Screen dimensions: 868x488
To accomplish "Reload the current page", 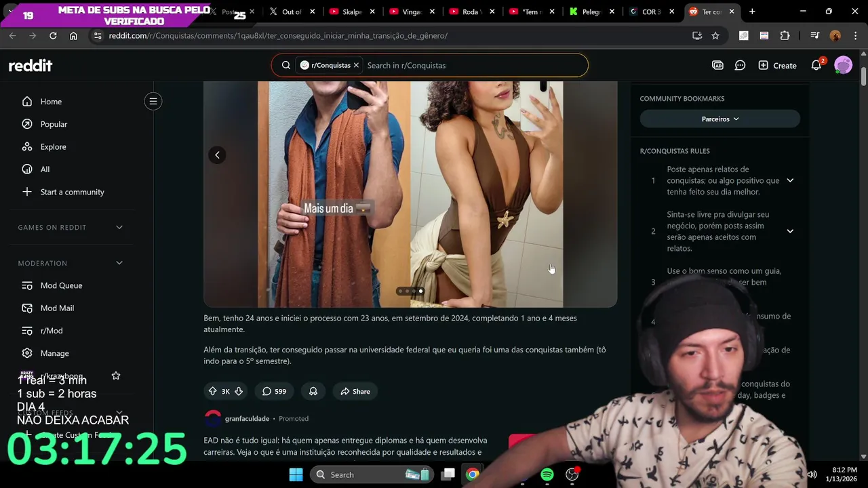I will [x=53, y=36].
